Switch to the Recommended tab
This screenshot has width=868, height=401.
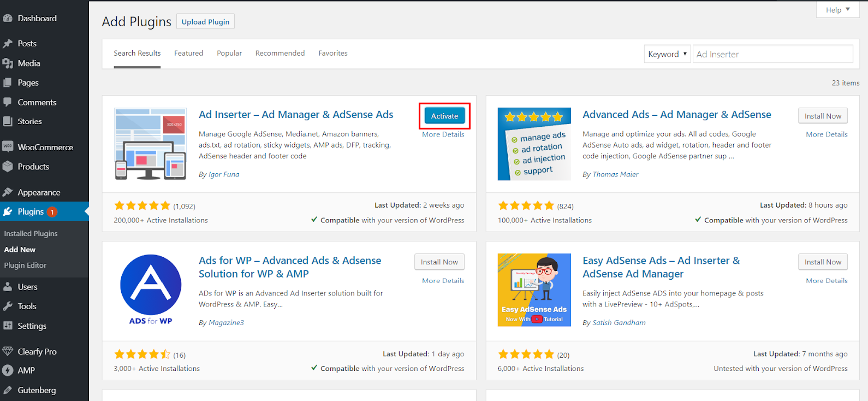(x=280, y=54)
